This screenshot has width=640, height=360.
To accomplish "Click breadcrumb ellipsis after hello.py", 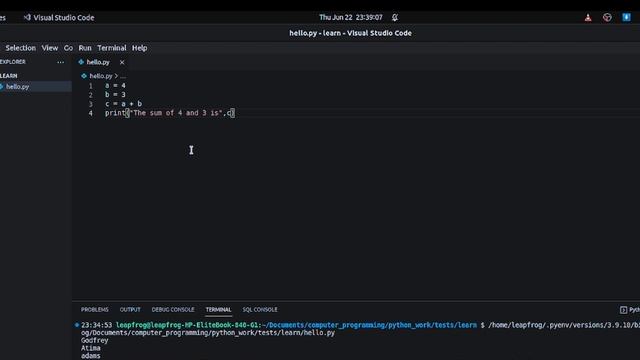I will pyautogui.click(x=123, y=76).
